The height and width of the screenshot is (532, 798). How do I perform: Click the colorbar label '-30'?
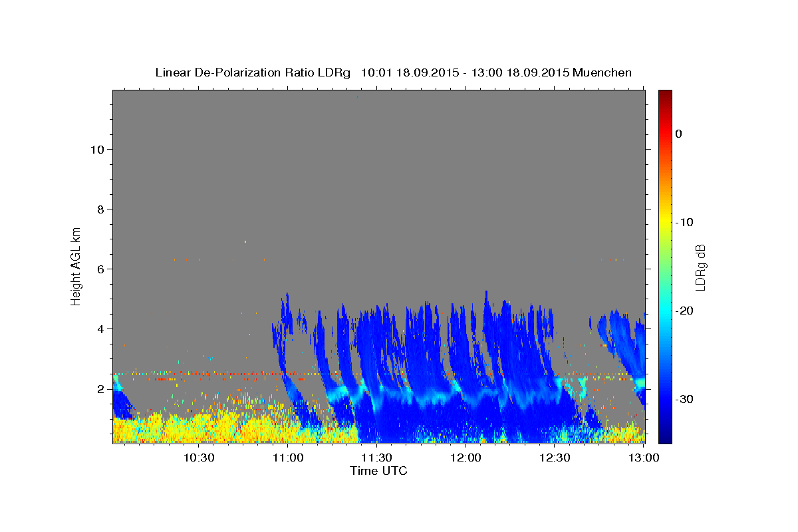[x=684, y=399]
